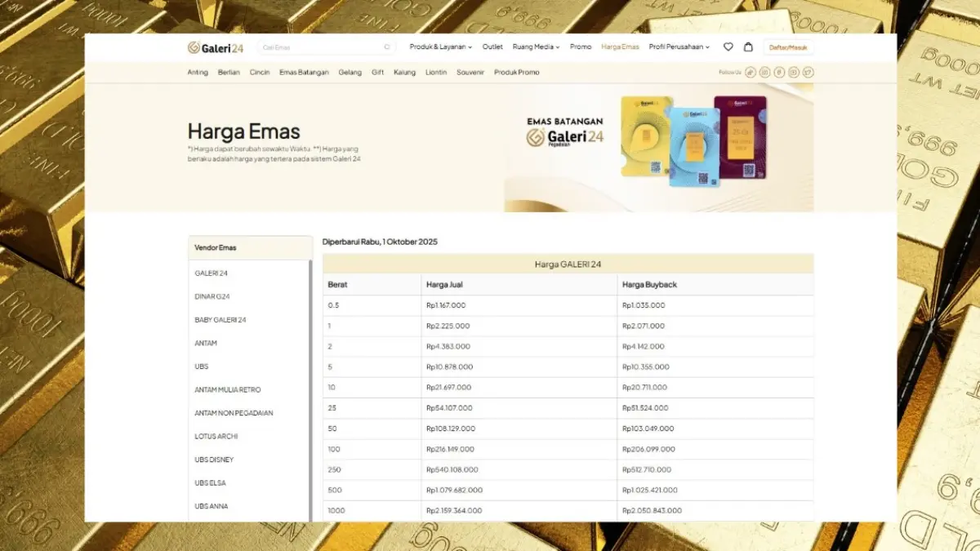The width and height of the screenshot is (980, 551).
Task: Open the Outlet menu item
Action: point(492,47)
